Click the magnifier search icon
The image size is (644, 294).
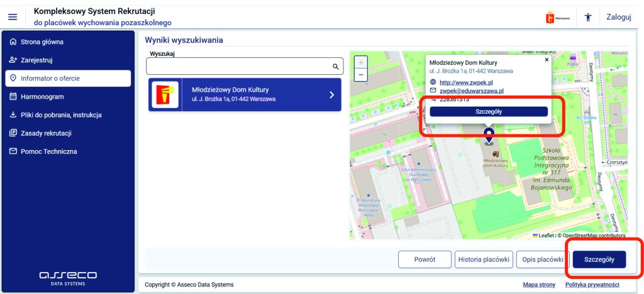[x=336, y=67]
